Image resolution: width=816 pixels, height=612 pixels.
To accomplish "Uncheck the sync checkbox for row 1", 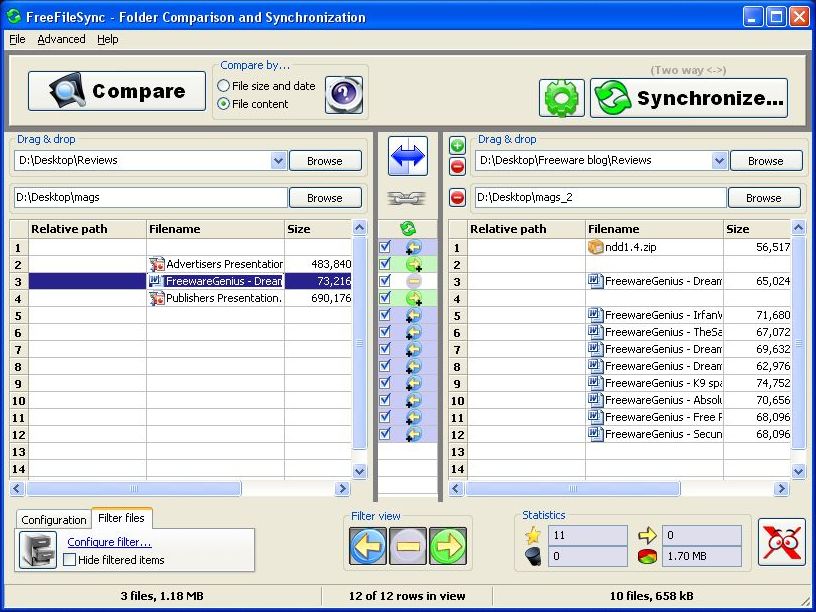I will [385, 247].
